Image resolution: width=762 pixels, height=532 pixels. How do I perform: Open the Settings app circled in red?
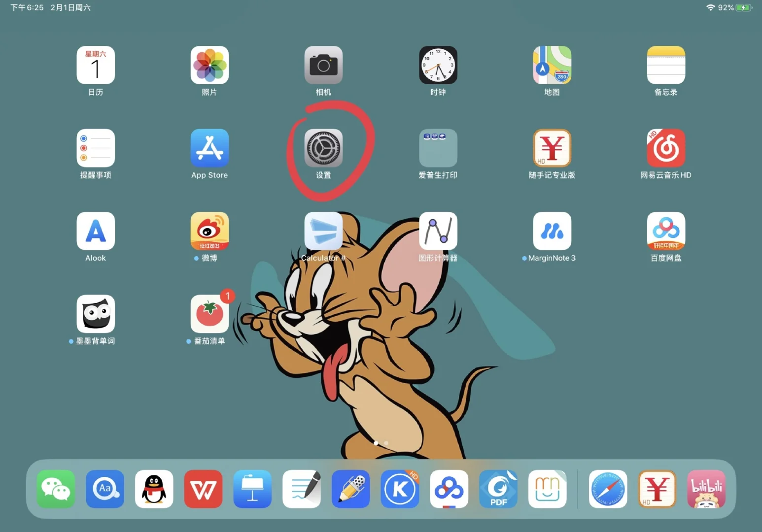(x=323, y=148)
